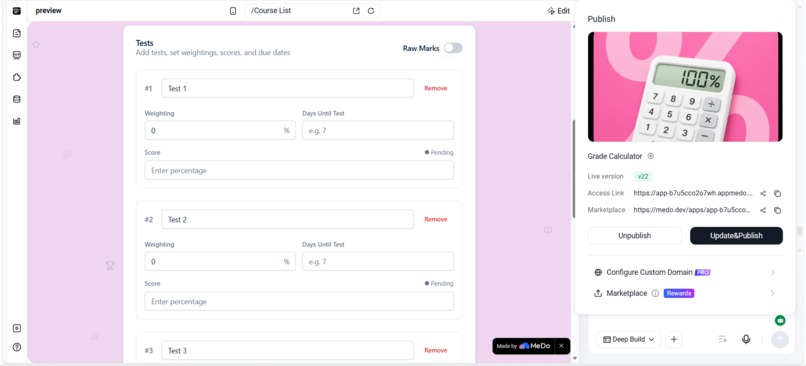
Task: Click the preview pane scrollbar thumb
Action: (x=573, y=169)
